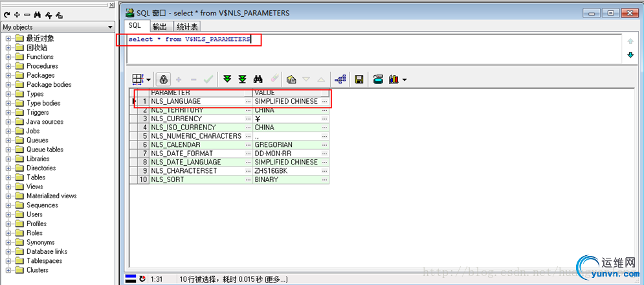Fetch last page with underlined green arrows
The width and height of the screenshot is (644, 285).
point(243,79)
